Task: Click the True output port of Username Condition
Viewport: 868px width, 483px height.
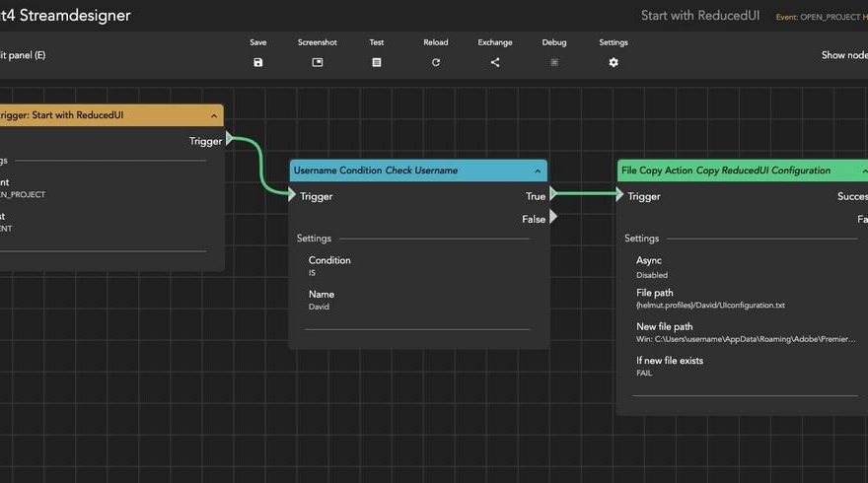Action: click(x=553, y=195)
